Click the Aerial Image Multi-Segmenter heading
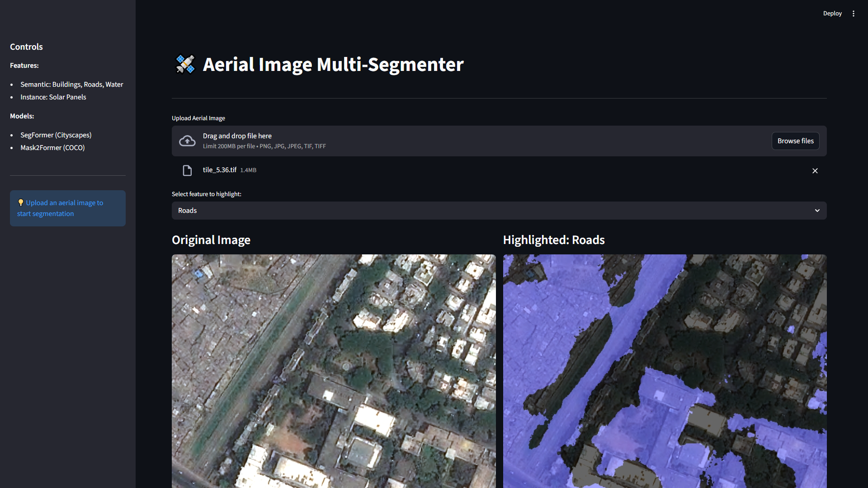 [x=333, y=65]
